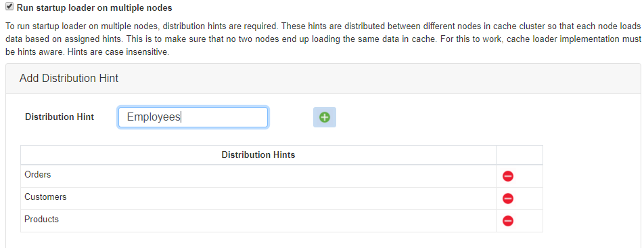This screenshot has height=248, width=644.
Task: Click the 'Run startup loader on multiple nodes' label
Action: click(95, 7)
